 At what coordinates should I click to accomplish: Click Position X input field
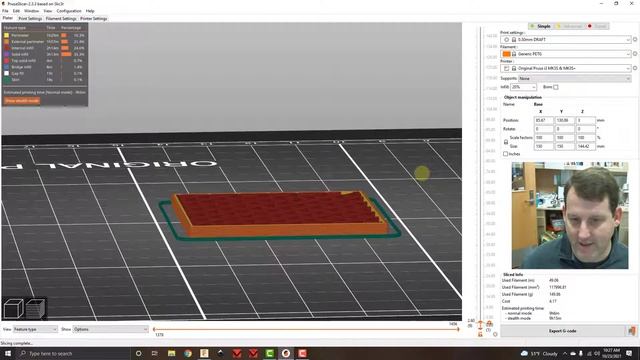tap(543, 120)
